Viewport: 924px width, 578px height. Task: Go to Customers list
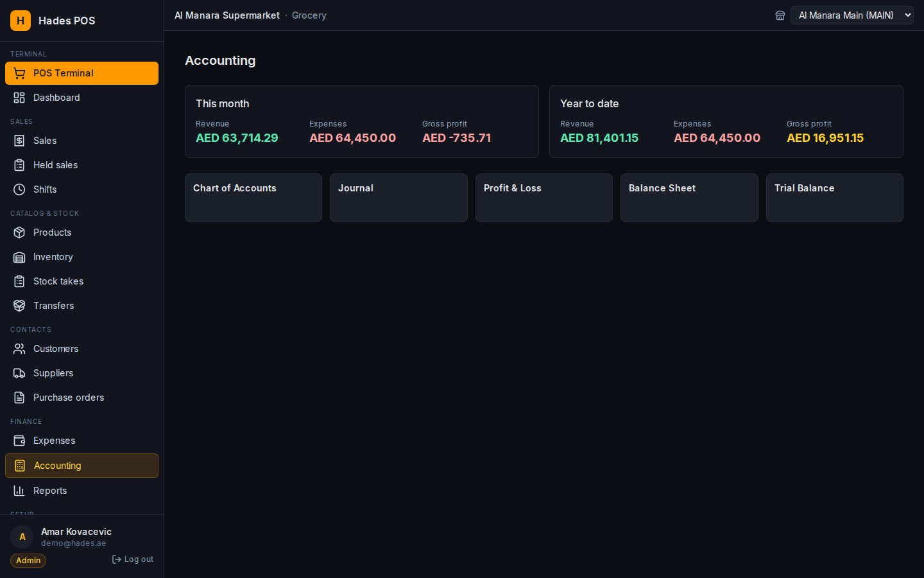coord(81,349)
